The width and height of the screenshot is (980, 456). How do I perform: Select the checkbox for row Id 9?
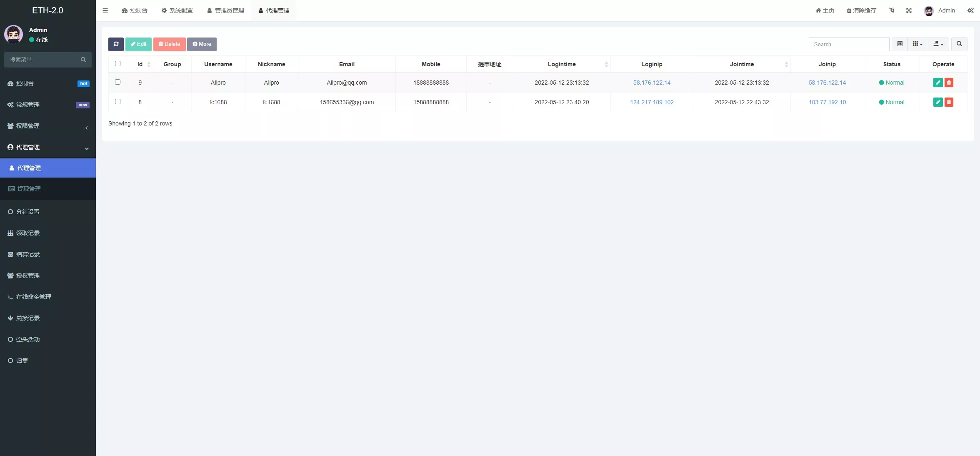(x=118, y=82)
